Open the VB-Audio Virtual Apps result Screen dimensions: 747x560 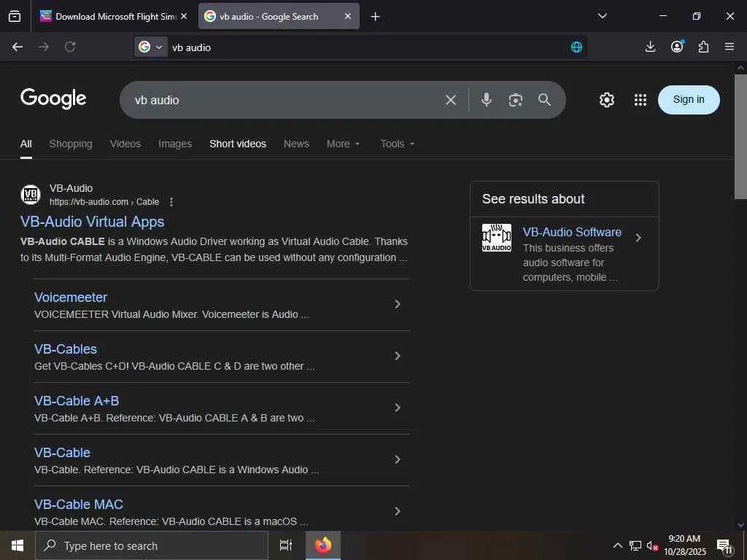click(93, 222)
